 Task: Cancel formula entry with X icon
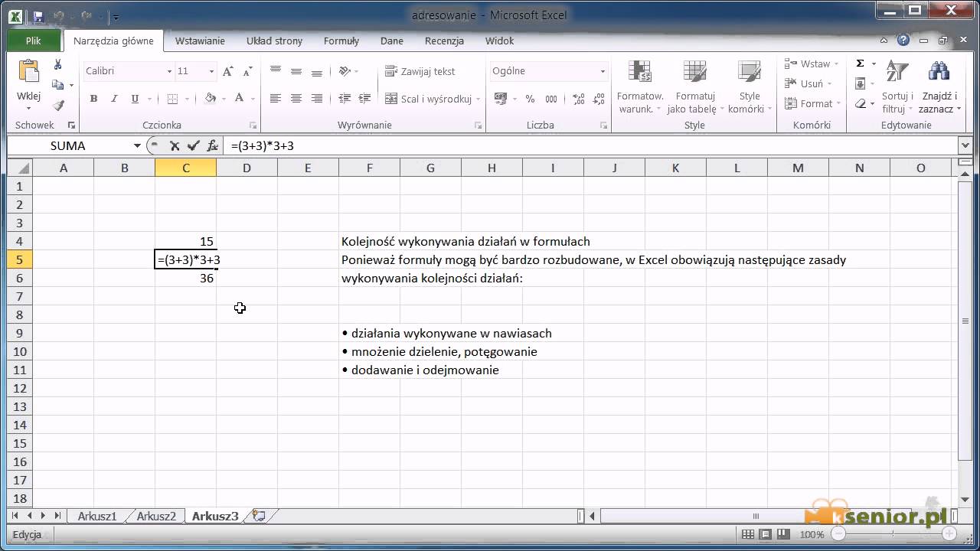coord(175,145)
